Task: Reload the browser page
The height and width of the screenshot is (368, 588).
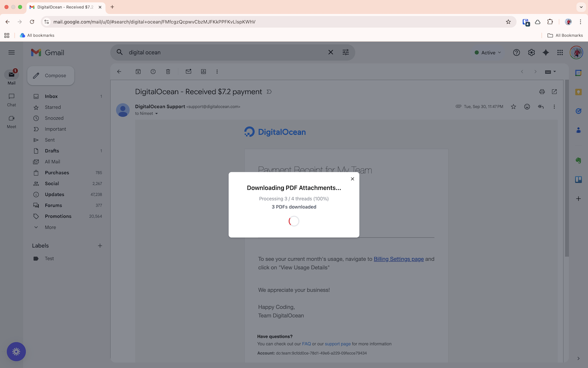Action: pos(32,22)
